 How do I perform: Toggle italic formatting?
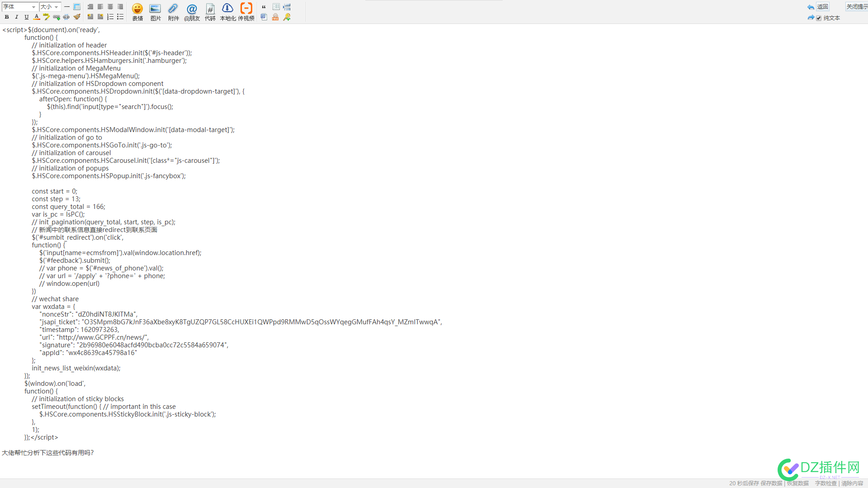[x=17, y=17]
